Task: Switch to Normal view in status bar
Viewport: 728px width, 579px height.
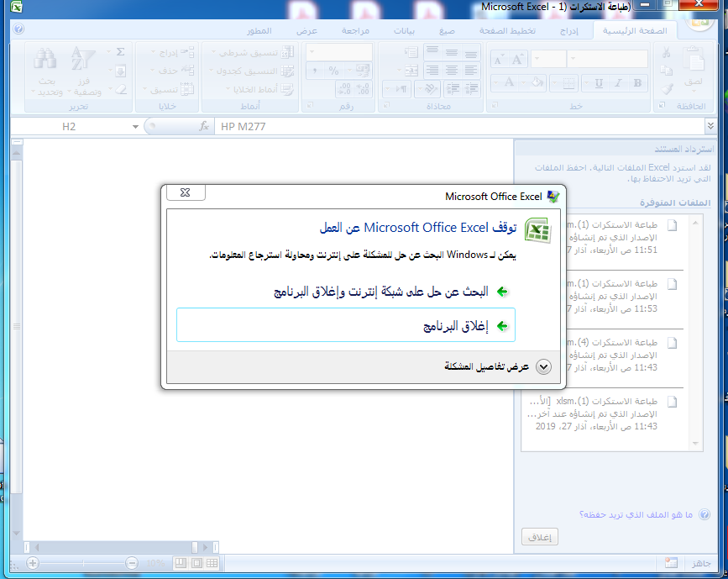Action: 212,563
